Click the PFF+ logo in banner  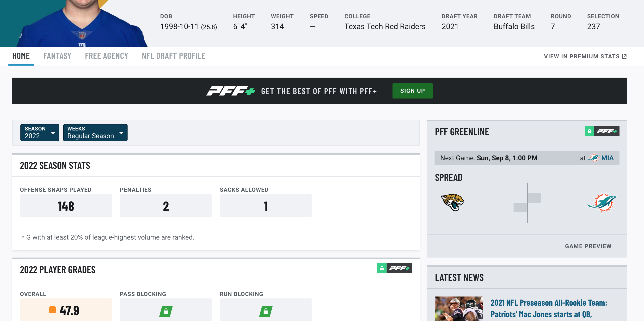point(231,91)
